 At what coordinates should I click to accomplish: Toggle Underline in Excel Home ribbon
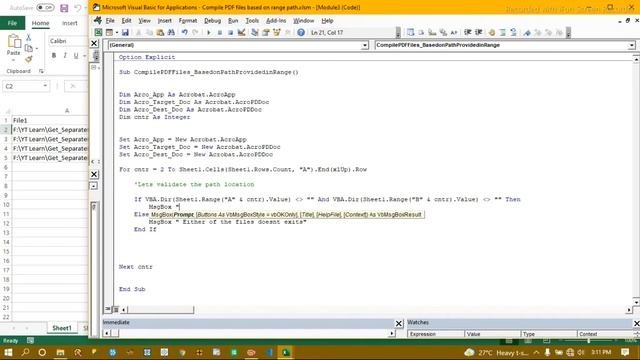click(x=76, y=56)
